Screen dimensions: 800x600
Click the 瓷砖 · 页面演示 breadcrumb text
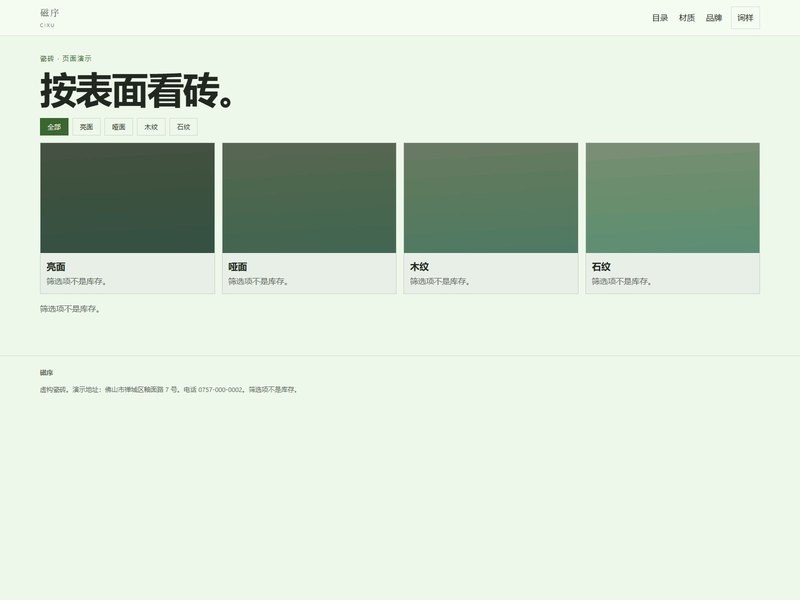click(66, 59)
